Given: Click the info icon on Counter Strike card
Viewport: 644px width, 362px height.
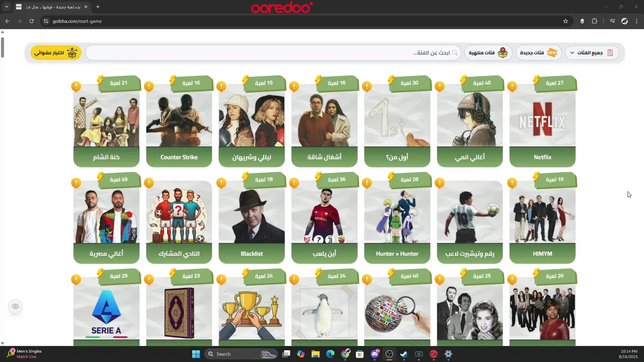Looking at the screenshot, I should 149,86.
